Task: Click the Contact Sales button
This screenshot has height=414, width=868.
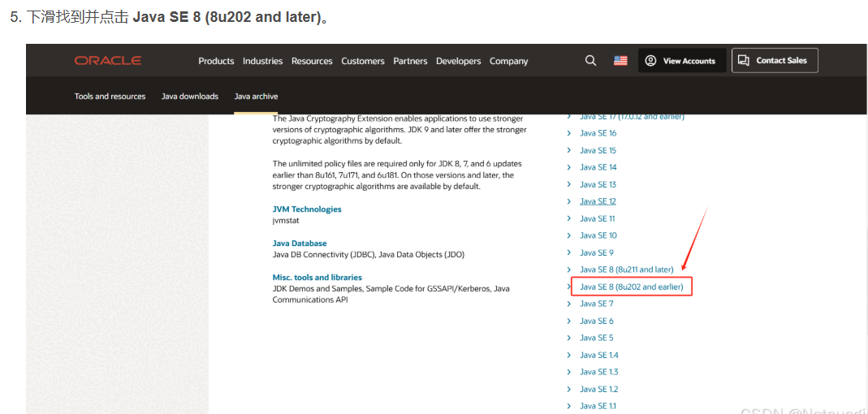Action: pos(775,60)
